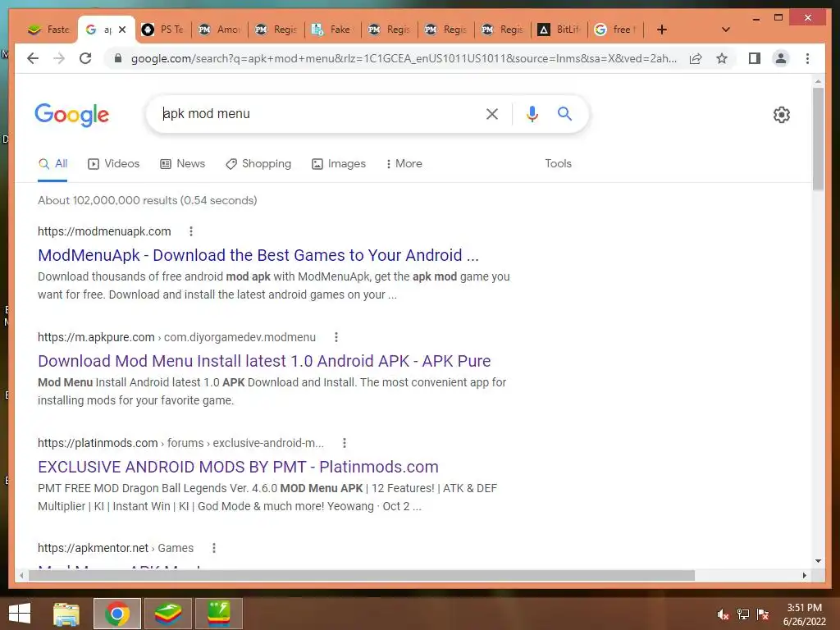Viewport: 840px width, 630px height.
Task: Click the Chrome taskbar icon
Action: [x=116, y=614]
